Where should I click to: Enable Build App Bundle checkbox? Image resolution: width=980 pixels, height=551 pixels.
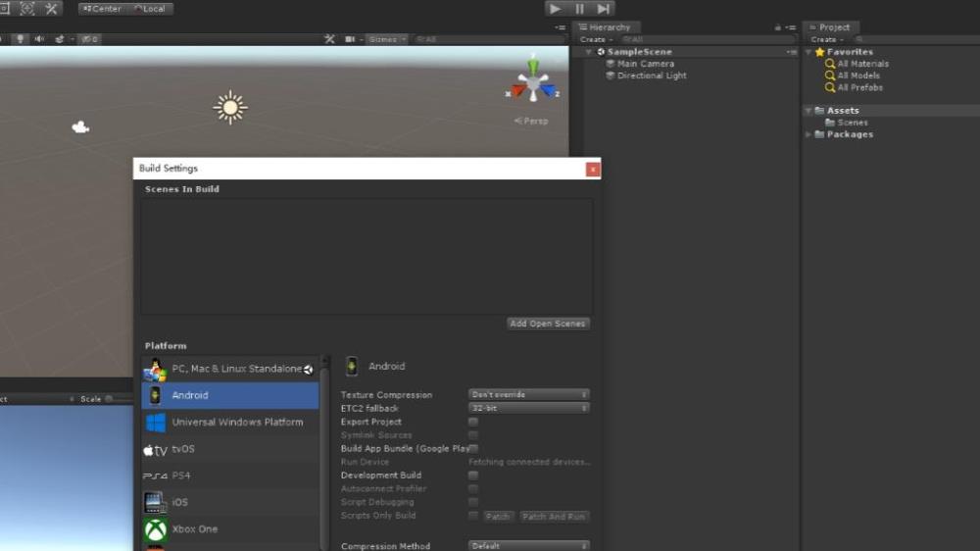(x=473, y=448)
